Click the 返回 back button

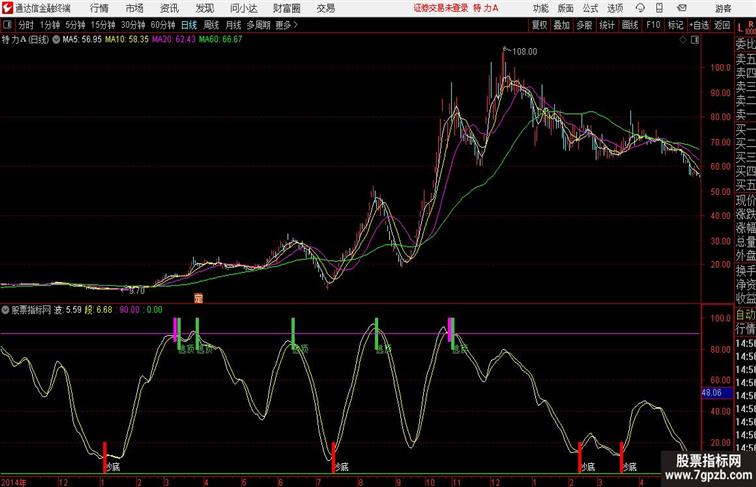tap(722, 25)
